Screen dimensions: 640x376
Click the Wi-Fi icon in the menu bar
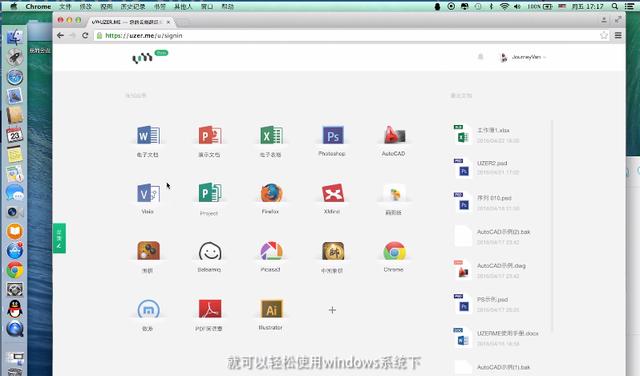(x=504, y=7)
